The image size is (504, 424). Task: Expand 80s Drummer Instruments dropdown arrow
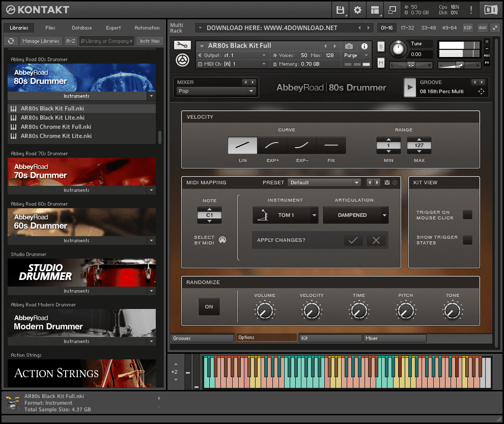(151, 96)
